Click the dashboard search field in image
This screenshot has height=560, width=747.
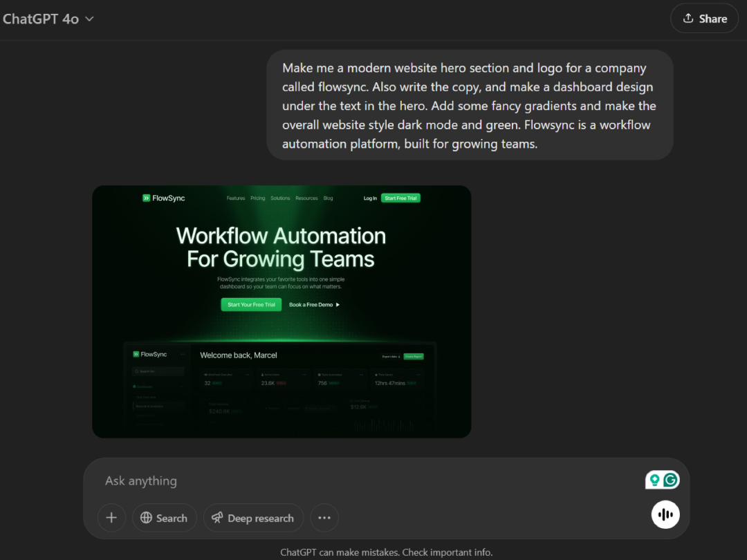[x=158, y=371]
